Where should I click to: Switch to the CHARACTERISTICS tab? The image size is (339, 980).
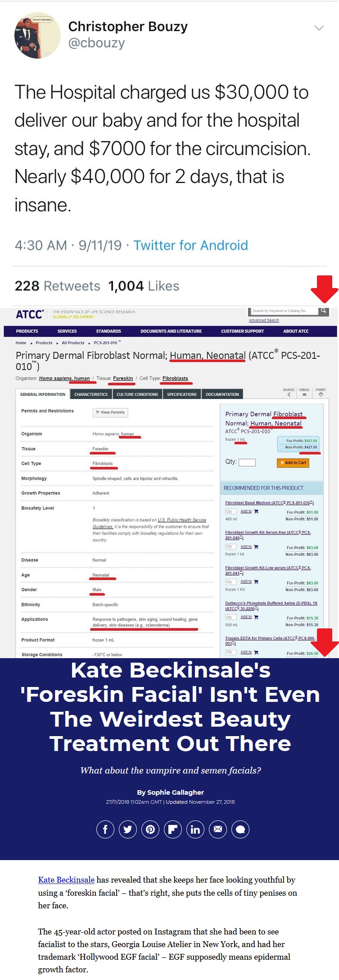tap(91, 394)
